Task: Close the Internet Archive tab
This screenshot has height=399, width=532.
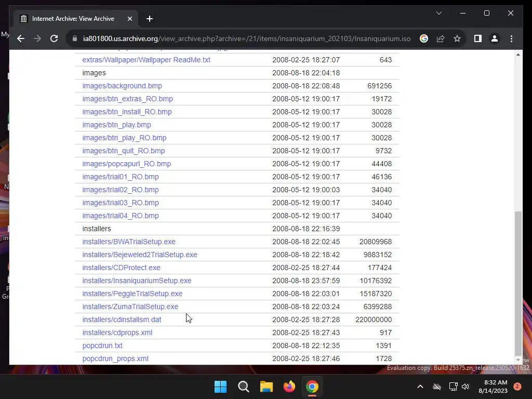Action: click(x=129, y=19)
